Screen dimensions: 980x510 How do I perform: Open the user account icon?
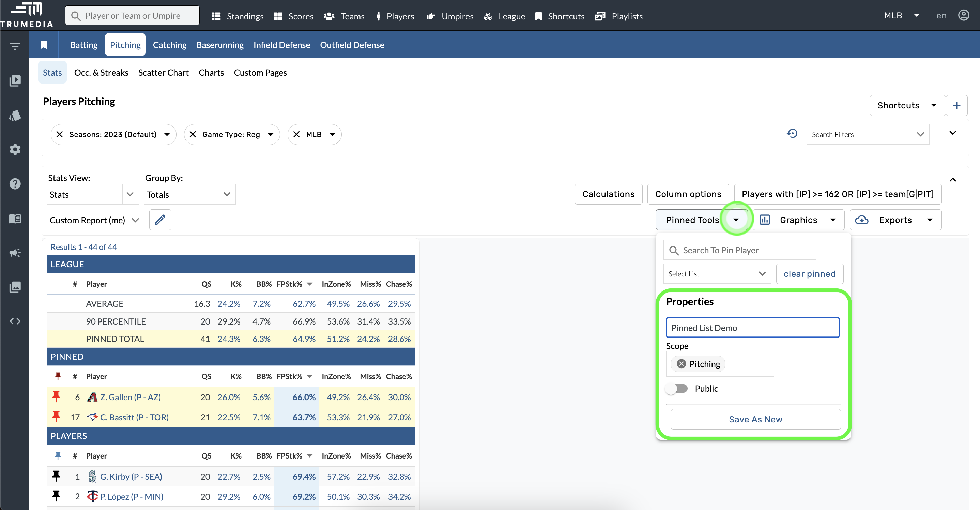point(964,16)
